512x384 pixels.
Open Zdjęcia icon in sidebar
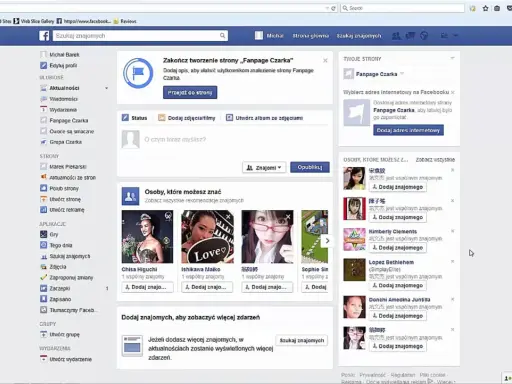pyautogui.click(x=43, y=267)
